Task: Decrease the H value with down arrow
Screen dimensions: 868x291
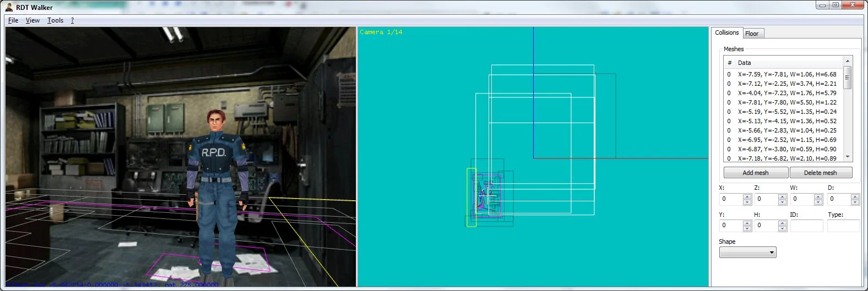Action: tap(783, 228)
